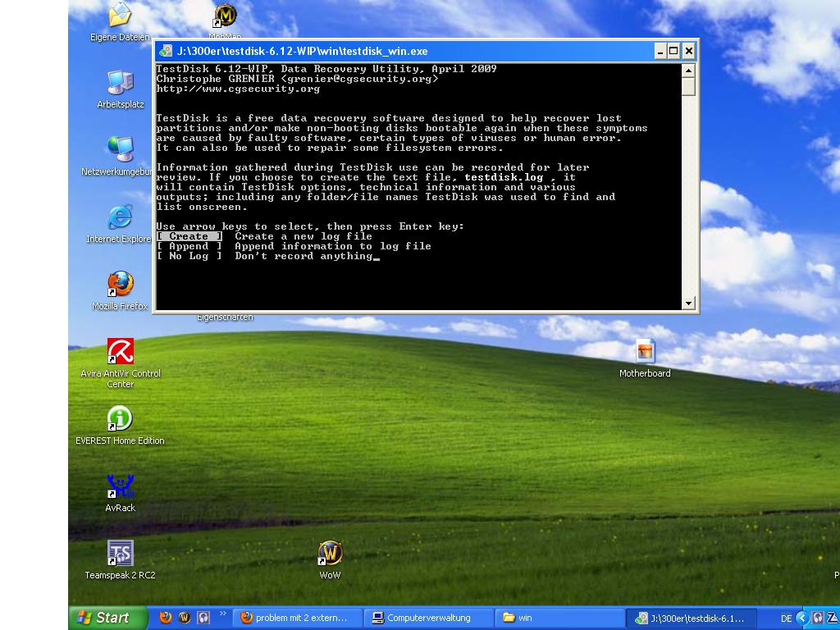Click TestDisk window title bar icon

(x=166, y=51)
